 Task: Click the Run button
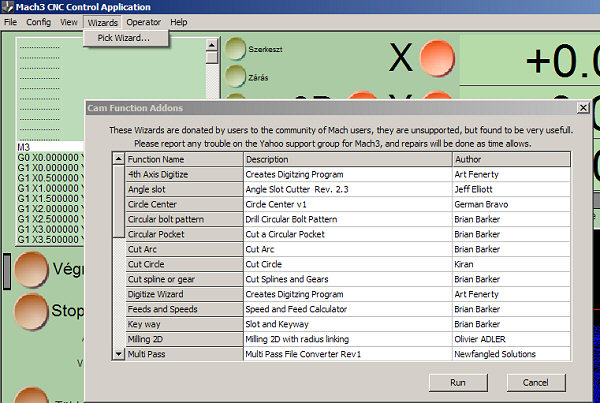pyautogui.click(x=458, y=382)
